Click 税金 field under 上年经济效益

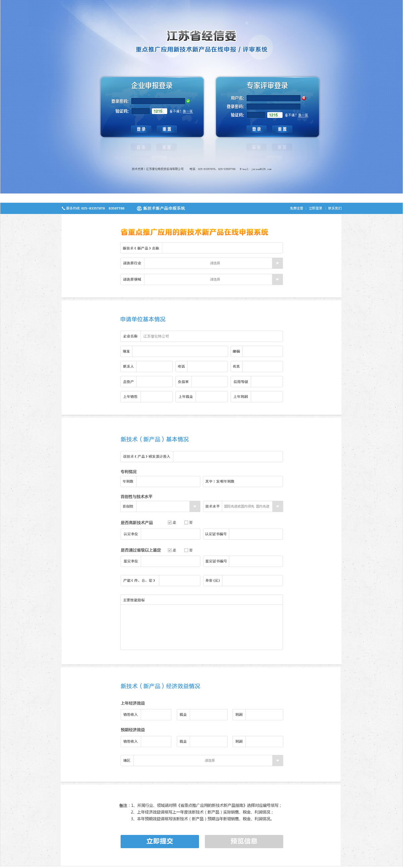point(209,715)
